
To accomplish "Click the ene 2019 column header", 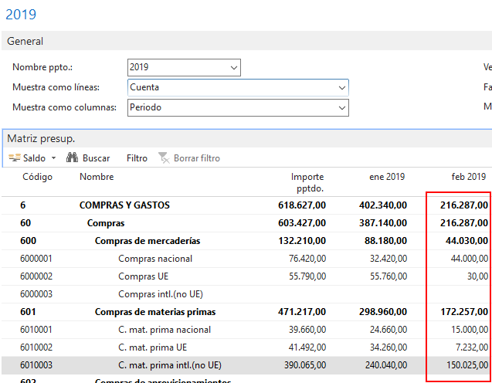I will (387, 177).
